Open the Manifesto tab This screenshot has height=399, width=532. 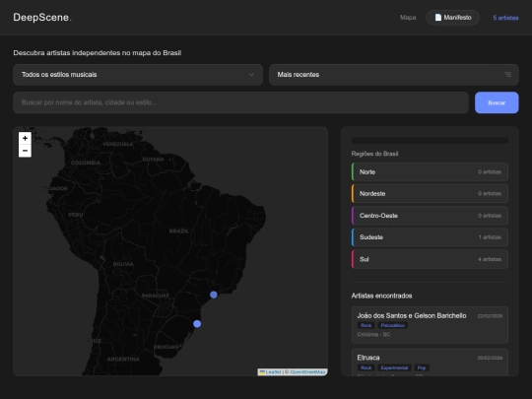click(x=452, y=18)
